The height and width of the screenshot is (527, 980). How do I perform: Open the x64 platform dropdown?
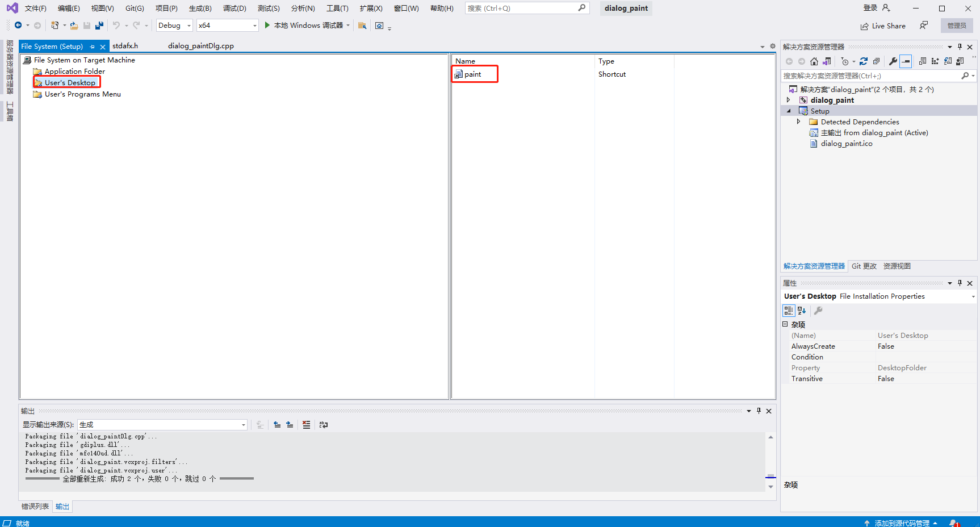(228, 26)
